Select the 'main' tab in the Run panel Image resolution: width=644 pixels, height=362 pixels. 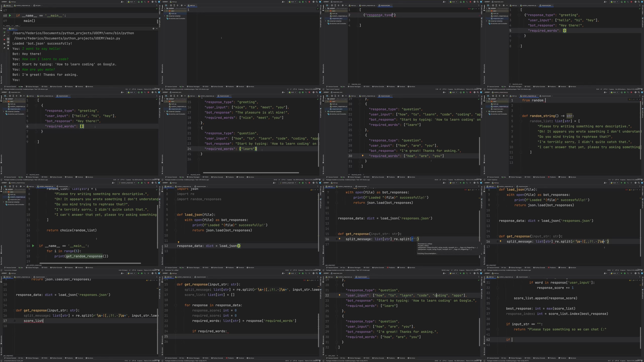point(12,29)
